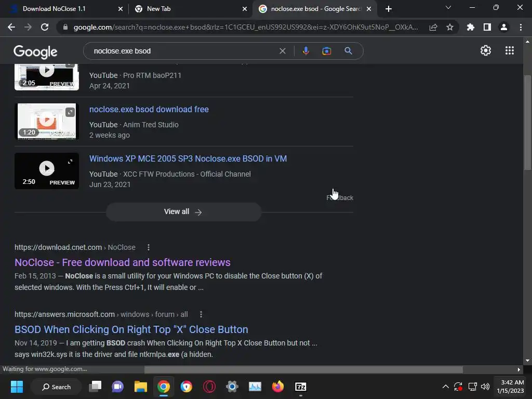
Task: Click the address bar URL
Action: (x=246, y=27)
